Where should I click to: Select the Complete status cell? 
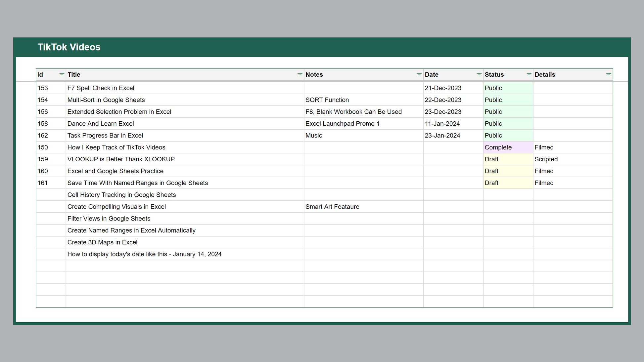(x=507, y=147)
